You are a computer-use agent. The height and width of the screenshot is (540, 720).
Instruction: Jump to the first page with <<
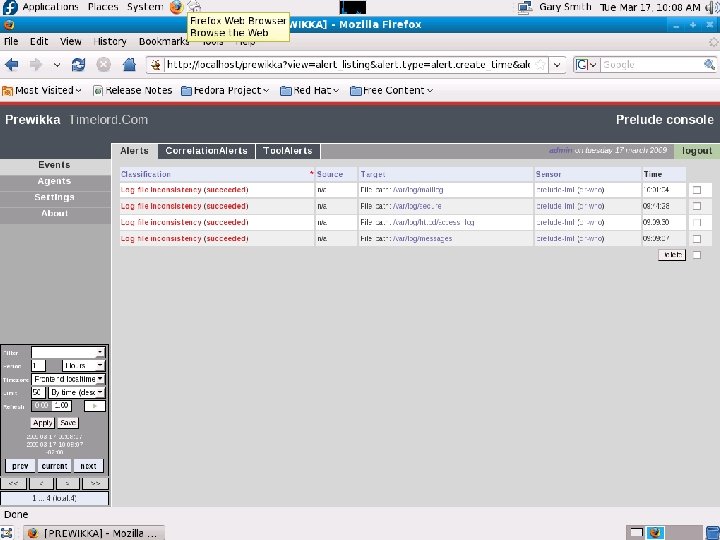(14, 484)
